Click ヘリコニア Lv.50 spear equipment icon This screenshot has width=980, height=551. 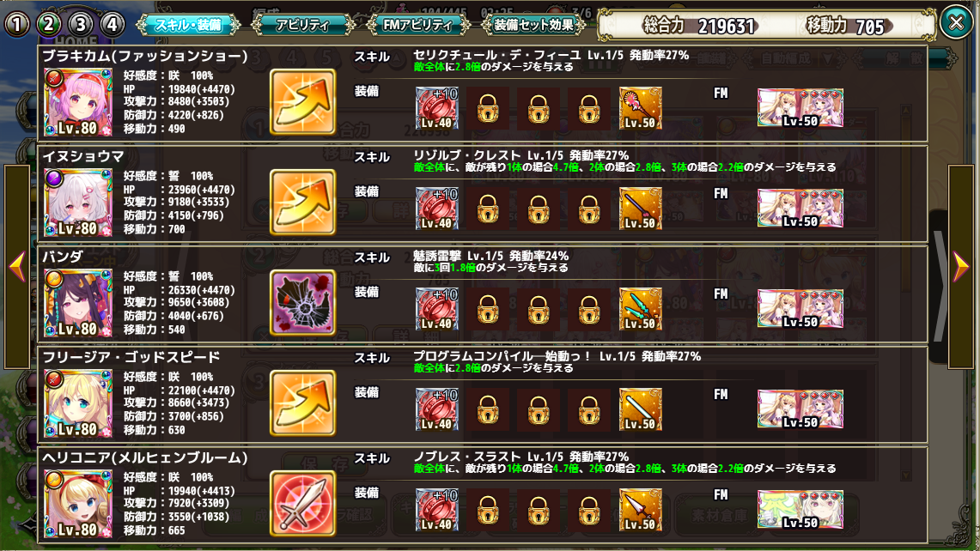click(641, 510)
